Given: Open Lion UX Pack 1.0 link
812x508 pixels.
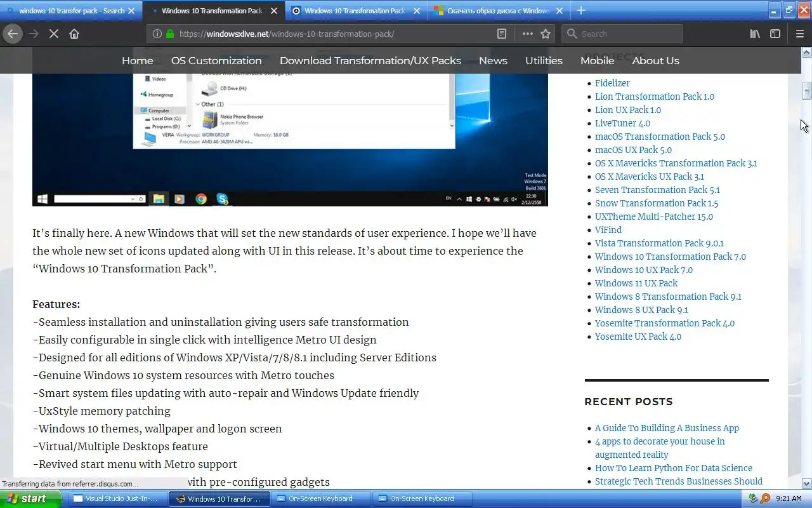Looking at the screenshot, I should pyautogui.click(x=628, y=110).
